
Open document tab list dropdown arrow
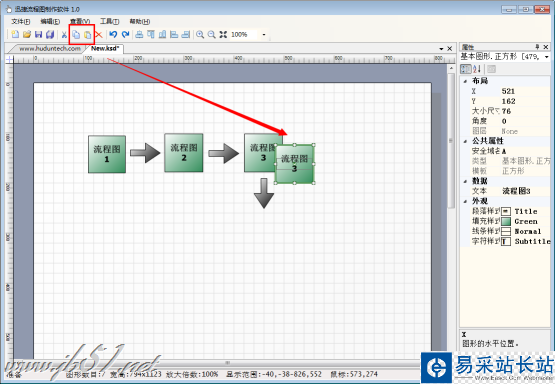(x=441, y=49)
